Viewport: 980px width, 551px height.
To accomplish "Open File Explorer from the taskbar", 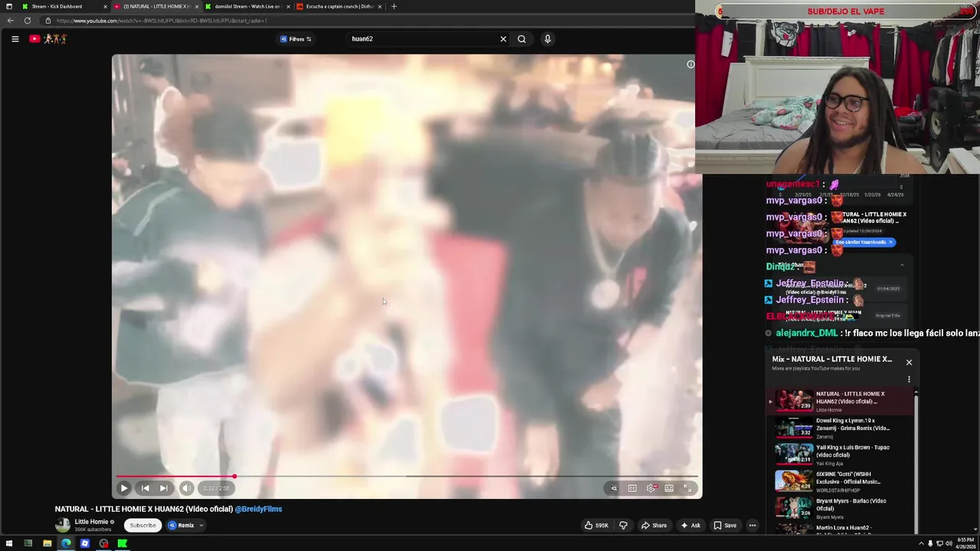I will tap(47, 544).
